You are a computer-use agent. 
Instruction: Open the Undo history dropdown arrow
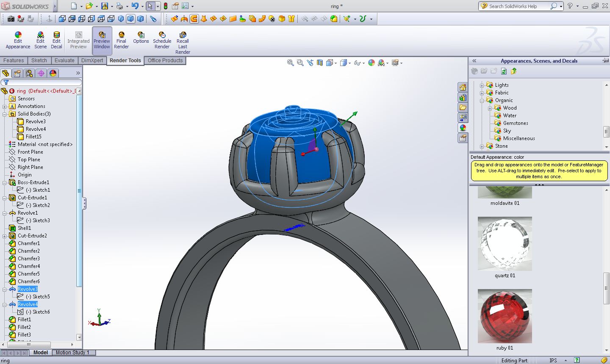142,6
